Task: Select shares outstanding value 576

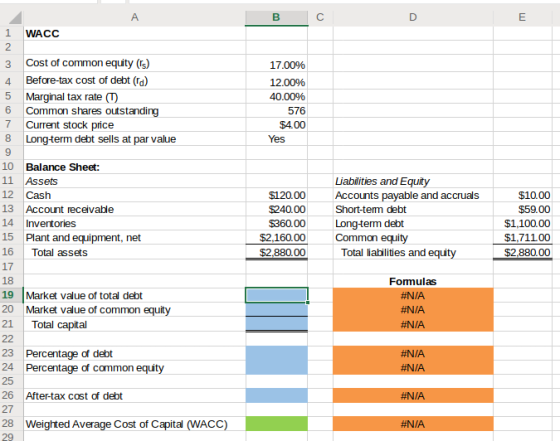Action: (x=276, y=111)
